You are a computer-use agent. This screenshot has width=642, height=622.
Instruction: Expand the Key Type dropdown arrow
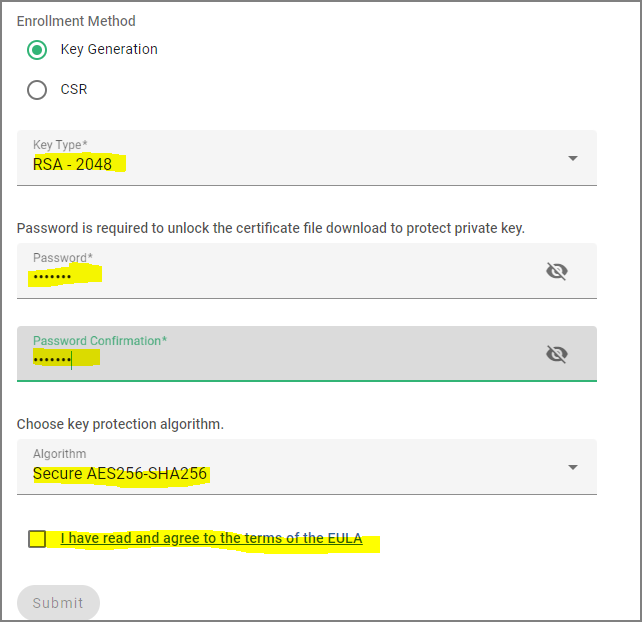573,158
